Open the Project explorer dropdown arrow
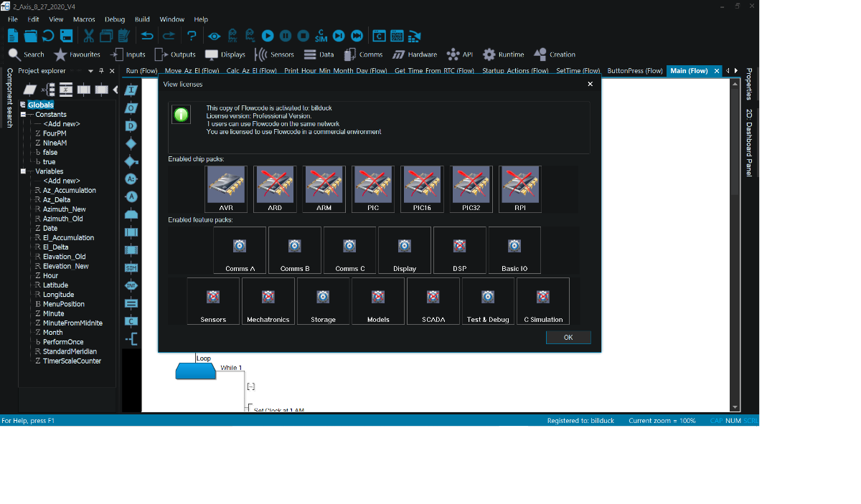Screen dimensions: 861x504 [90, 71]
